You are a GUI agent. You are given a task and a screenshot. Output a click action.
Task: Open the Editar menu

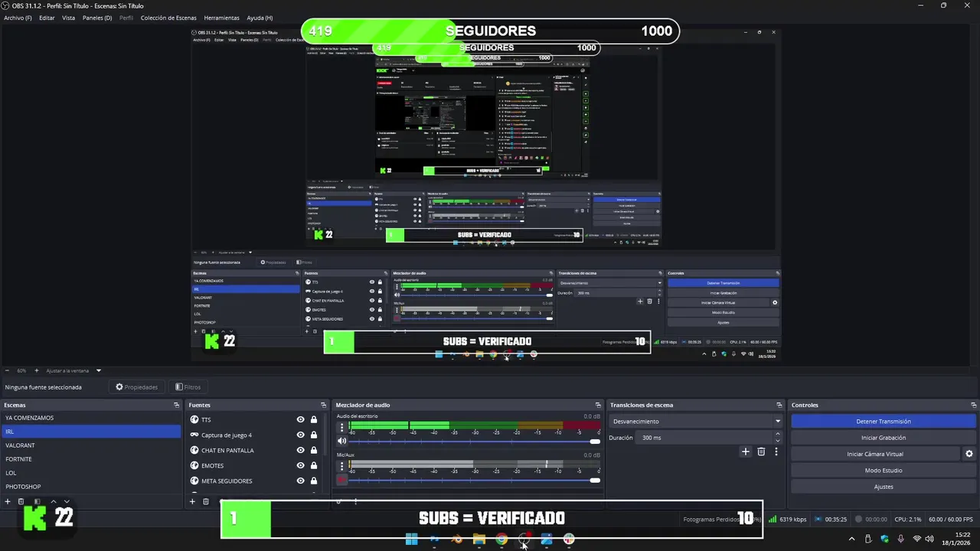pyautogui.click(x=47, y=18)
